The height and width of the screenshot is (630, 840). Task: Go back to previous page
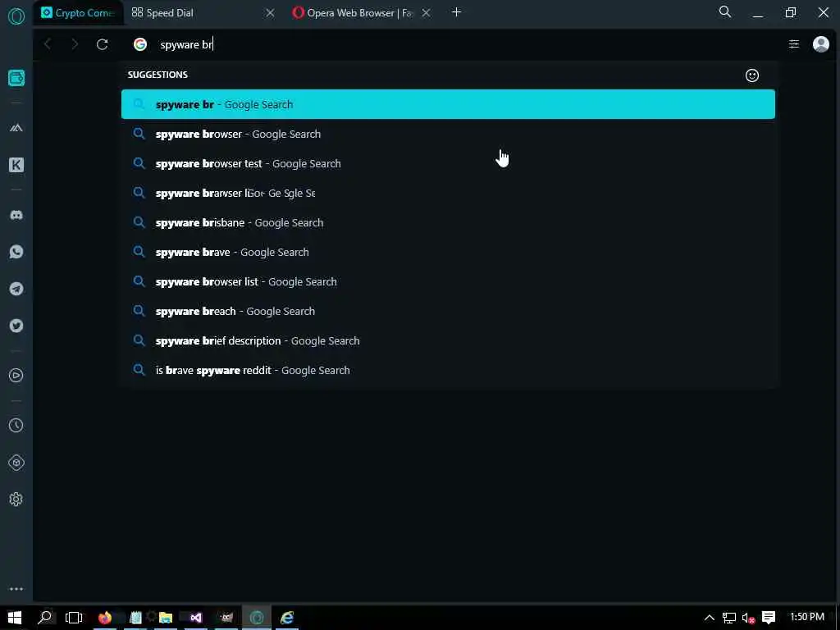coord(48,44)
